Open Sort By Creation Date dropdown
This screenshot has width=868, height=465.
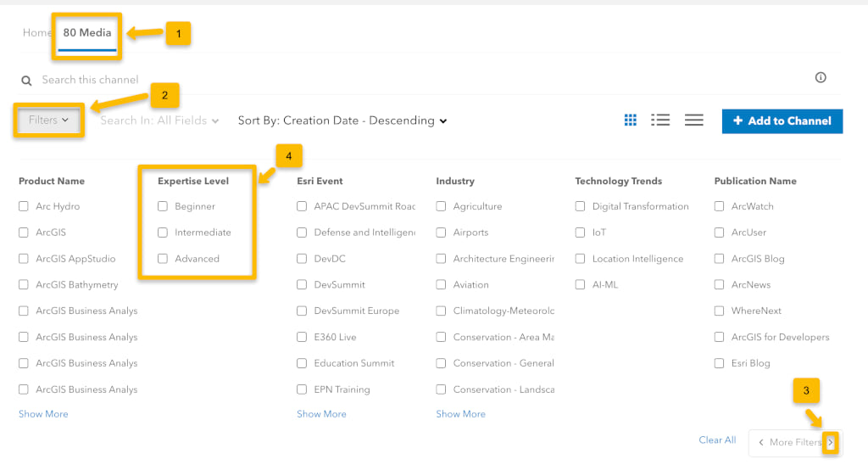(x=342, y=120)
